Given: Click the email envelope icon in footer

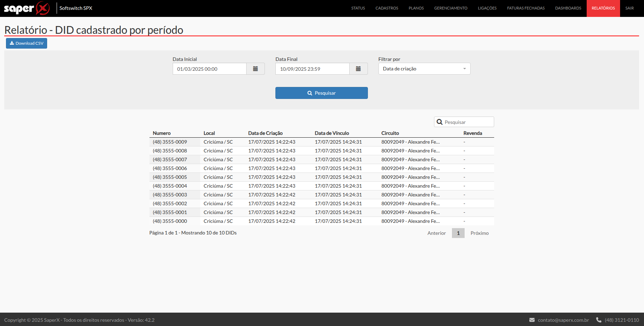Looking at the screenshot, I should pos(532,320).
